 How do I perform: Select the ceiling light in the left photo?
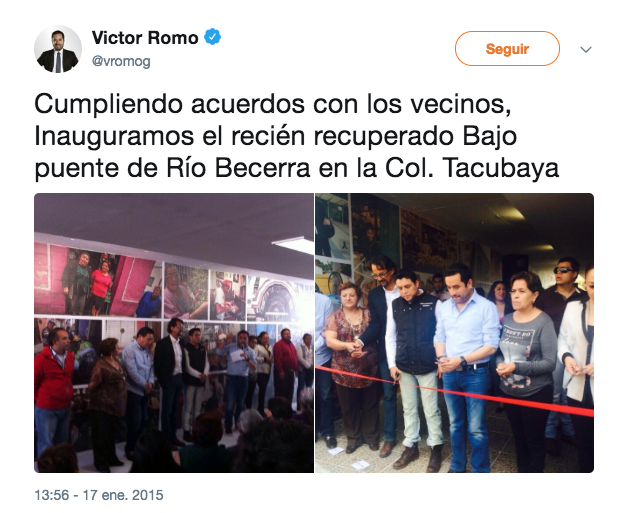click(293, 244)
